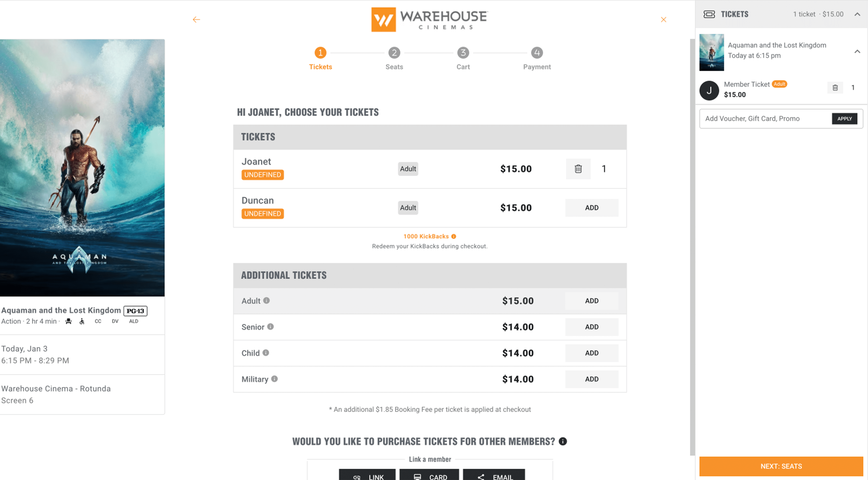Viewport: 868px width, 480px height.
Task: Click the CC closed caption icon
Action: [98, 321]
